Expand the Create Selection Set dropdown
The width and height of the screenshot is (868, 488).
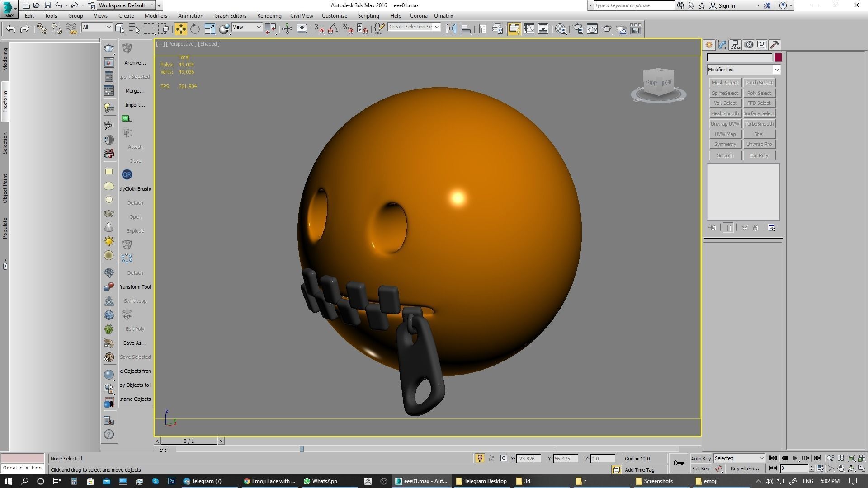(x=437, y=27)
